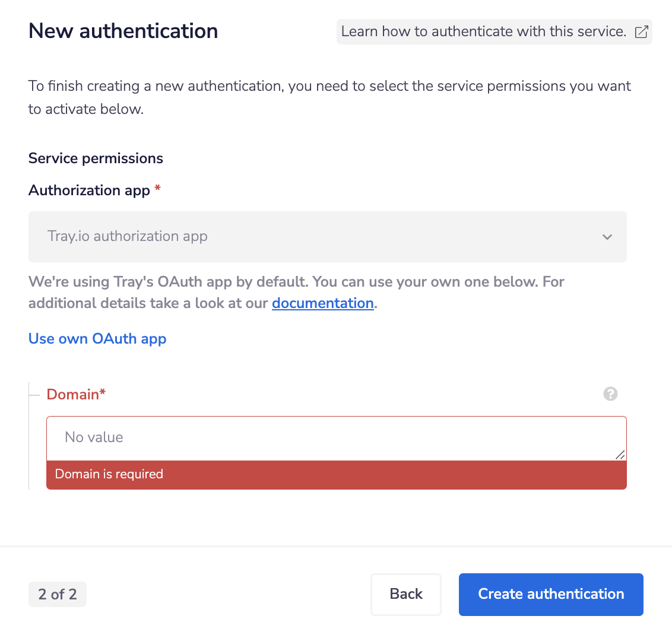Click the question mark circle near Domain
The image size is (672, 635).
click(x=610, y=393)
